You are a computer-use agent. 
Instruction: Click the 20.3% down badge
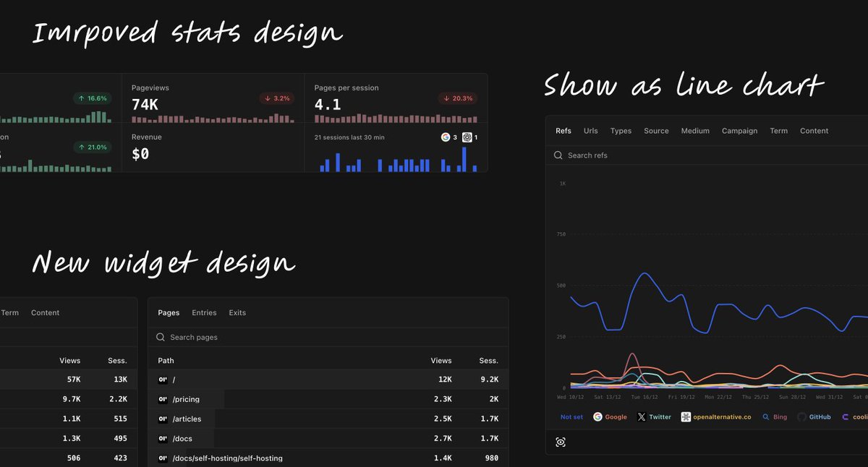[x=458, y=98]
